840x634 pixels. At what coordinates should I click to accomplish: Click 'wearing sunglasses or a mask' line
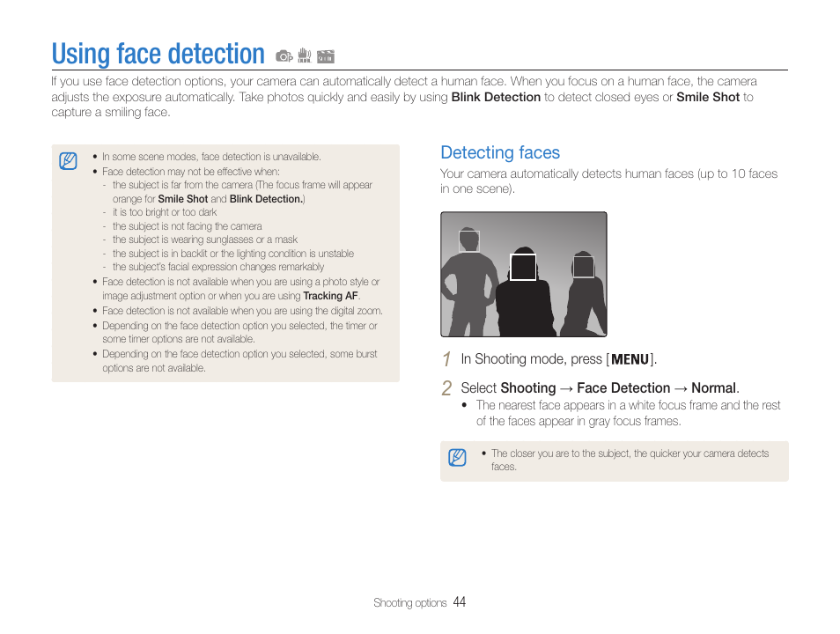204,240
